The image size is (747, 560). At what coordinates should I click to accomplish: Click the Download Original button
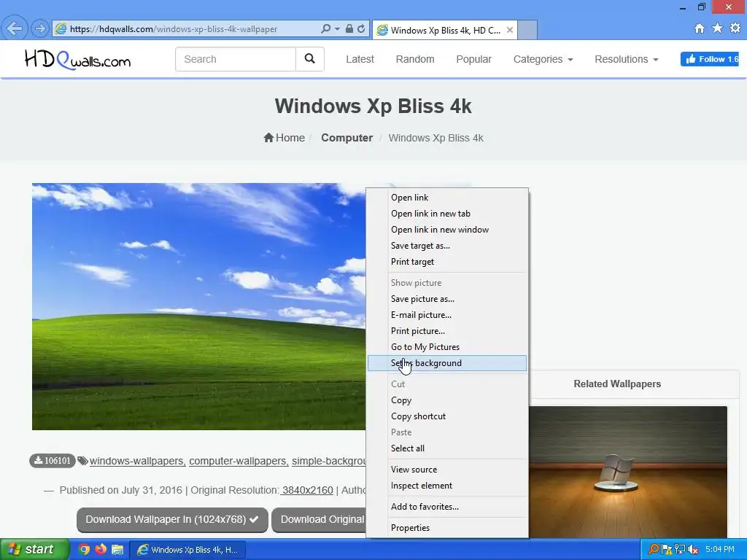pos(320,519)
